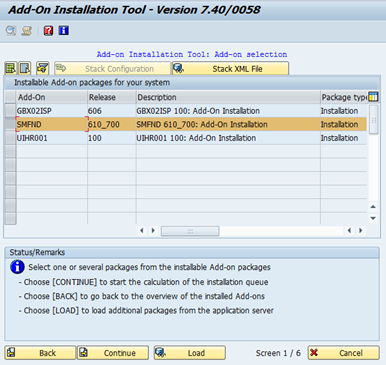386x365 pixels.
Task: Click the Installable Add-on packages header
Action: click(x=192, y=82)
